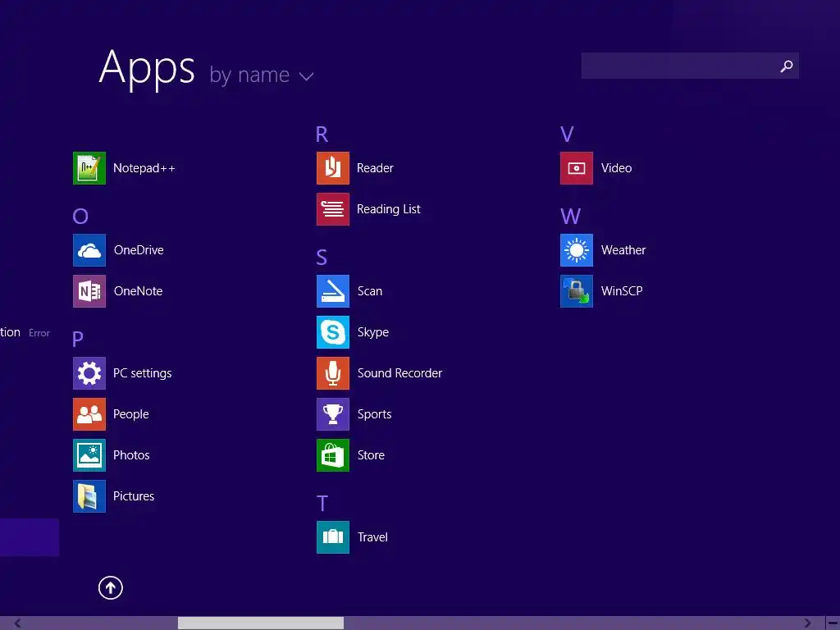Viewport: 840px width, 630px height.
Task: Open the Reading List icon
Action: pyautogui.click(x=333, y=209)
